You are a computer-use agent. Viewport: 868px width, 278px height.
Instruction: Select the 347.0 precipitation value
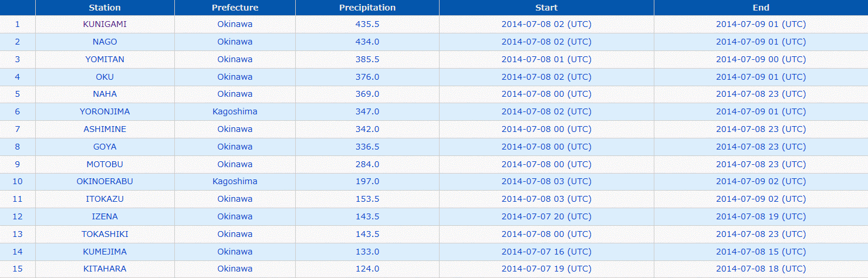[367, 111]
